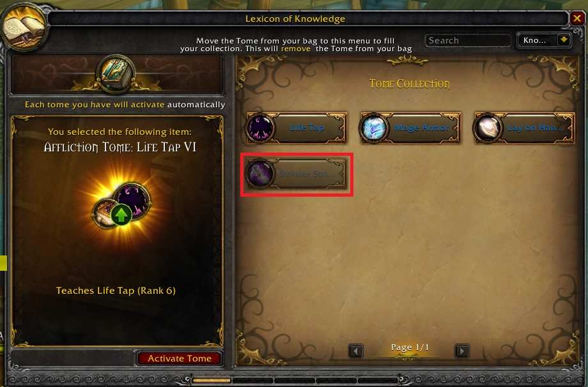Open the Mage Armor tome entry
588x387 pixels.
pos(410,128)
